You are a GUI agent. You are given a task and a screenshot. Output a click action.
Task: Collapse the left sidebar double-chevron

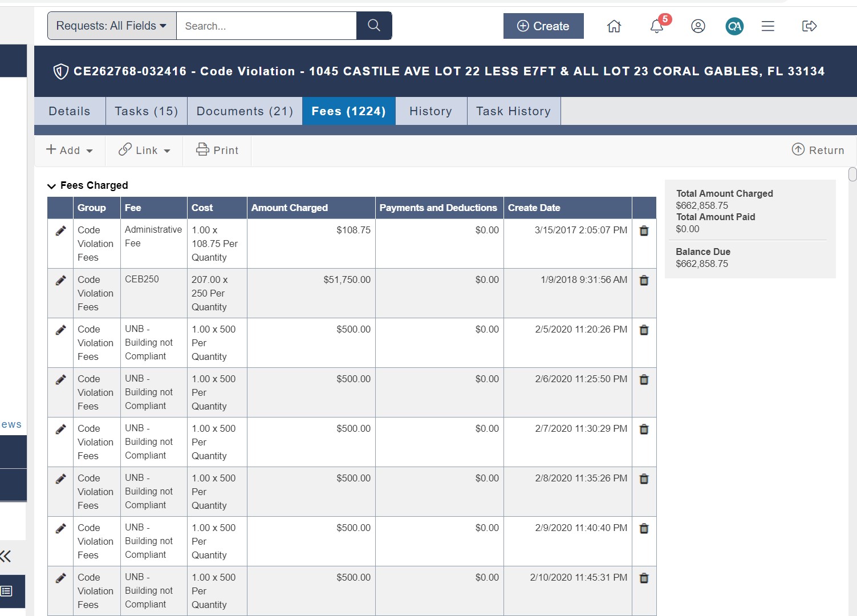point(6,556)
